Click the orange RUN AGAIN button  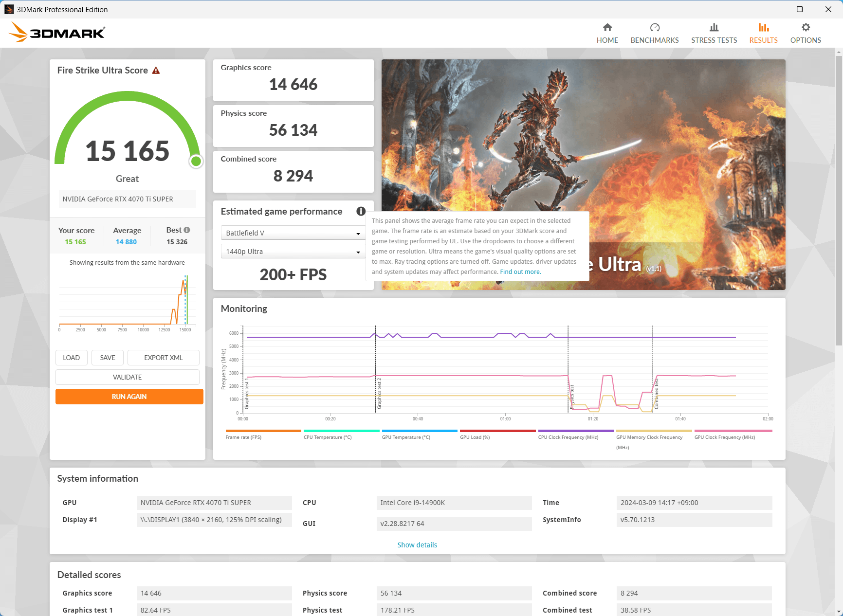point(129,397)
